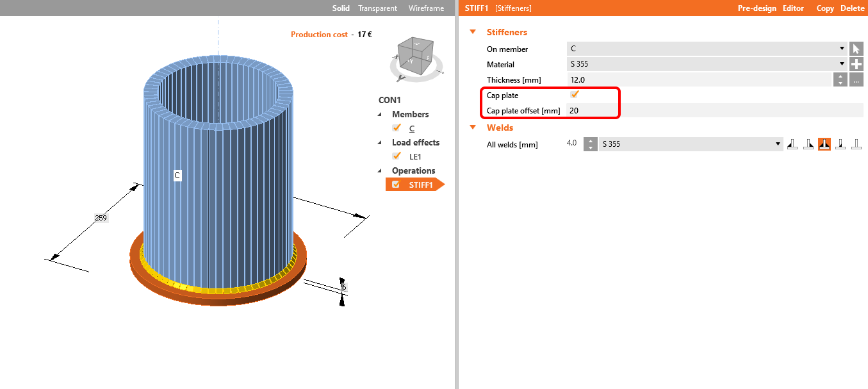Select the last unfilled weld type icon
Image resolution: width=868 pixels, height=389 pixels.
pos(856,144)
